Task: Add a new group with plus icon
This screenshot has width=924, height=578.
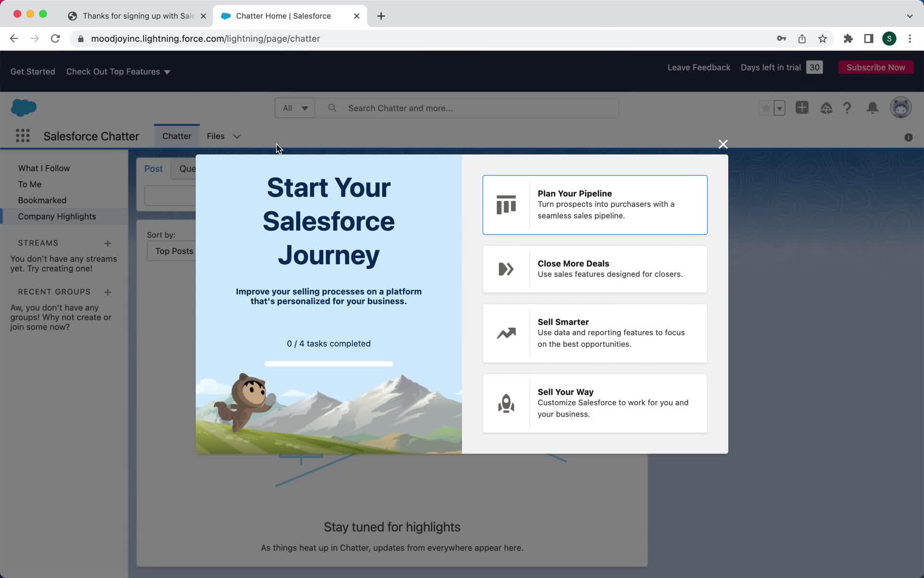Action: pos(108,292)
